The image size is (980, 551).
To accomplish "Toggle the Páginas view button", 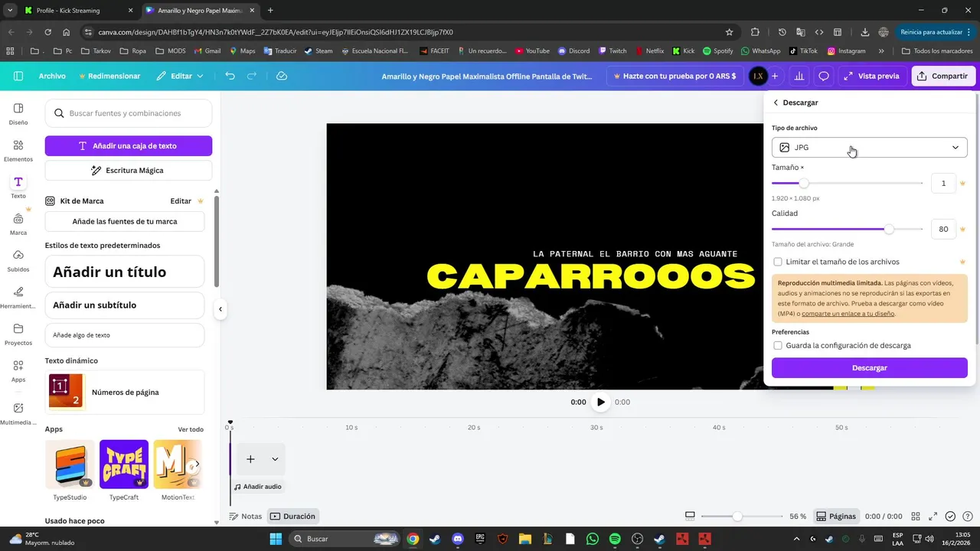I will click(836, 517).
